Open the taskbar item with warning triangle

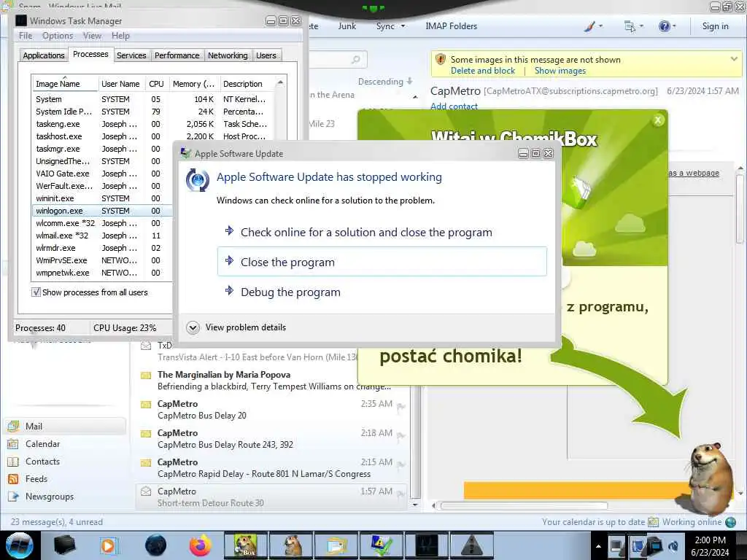pos(472,545)
